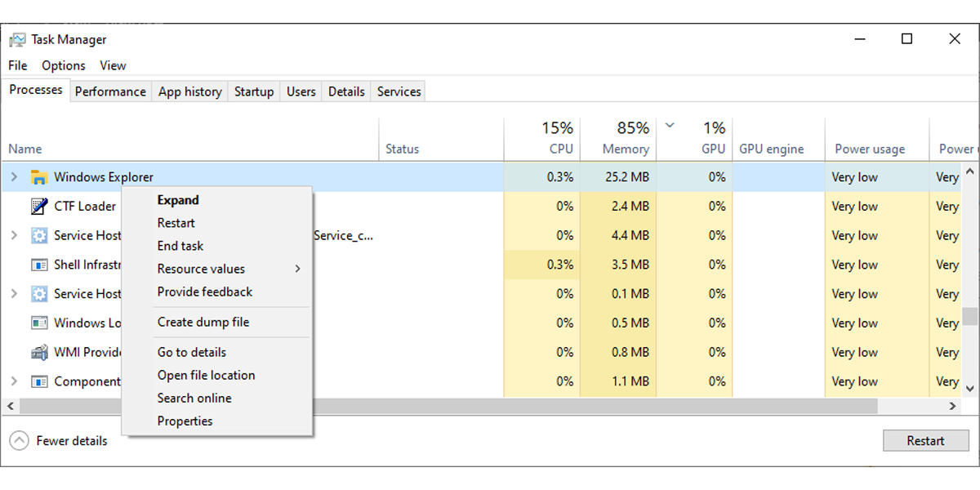Click the vertical scrollbar down arrow
The height and width of the screenshot is (490, 980).
coord(970,389)
